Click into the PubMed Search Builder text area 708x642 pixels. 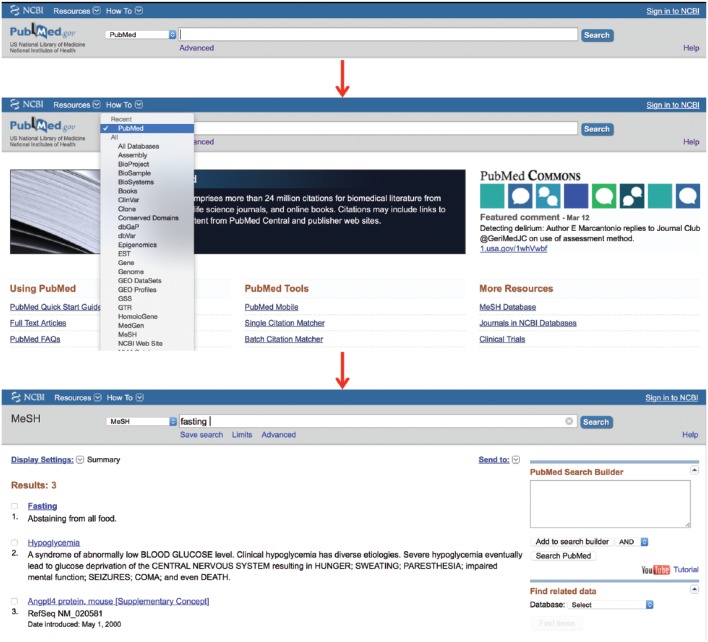pos(610,504)
